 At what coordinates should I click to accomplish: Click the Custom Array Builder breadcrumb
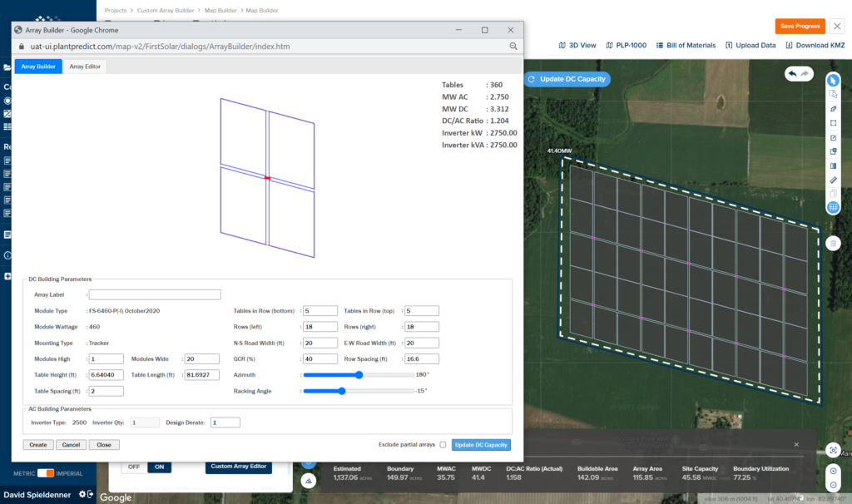(166, 10)
